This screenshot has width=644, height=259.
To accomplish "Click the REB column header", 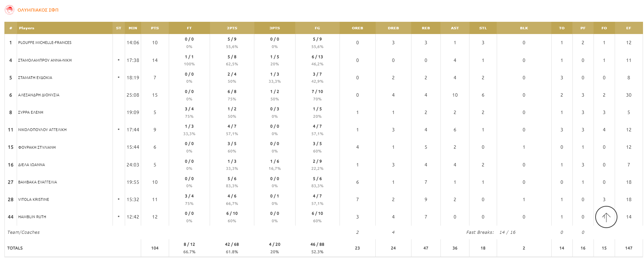I will (426, 28).
